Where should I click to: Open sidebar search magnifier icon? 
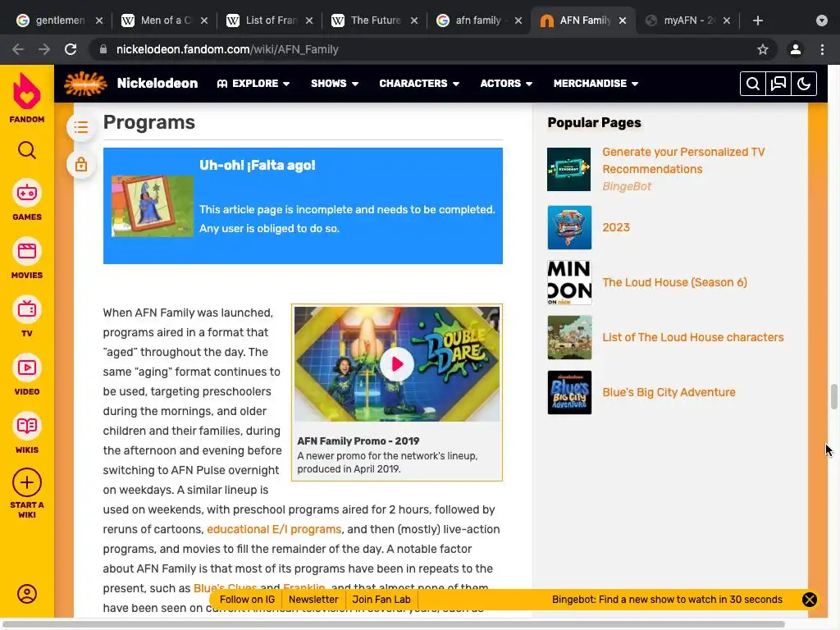(27, 151)
